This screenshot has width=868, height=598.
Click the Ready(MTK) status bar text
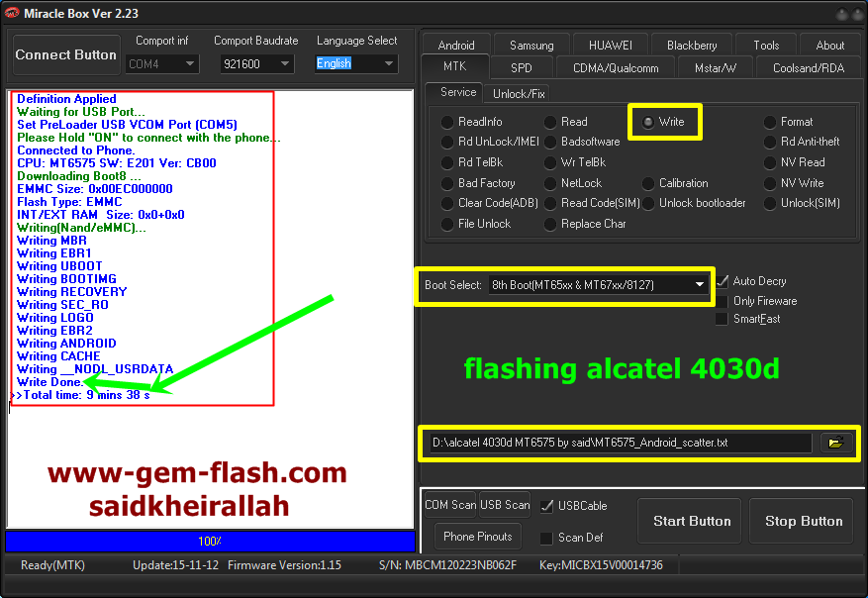[52, 565]
